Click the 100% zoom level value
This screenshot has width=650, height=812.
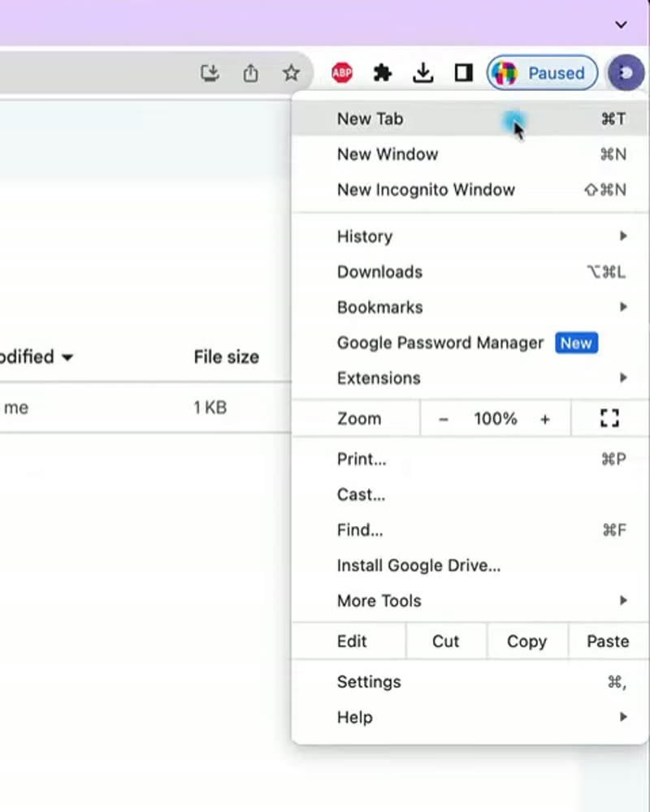(x=496, y=418)
